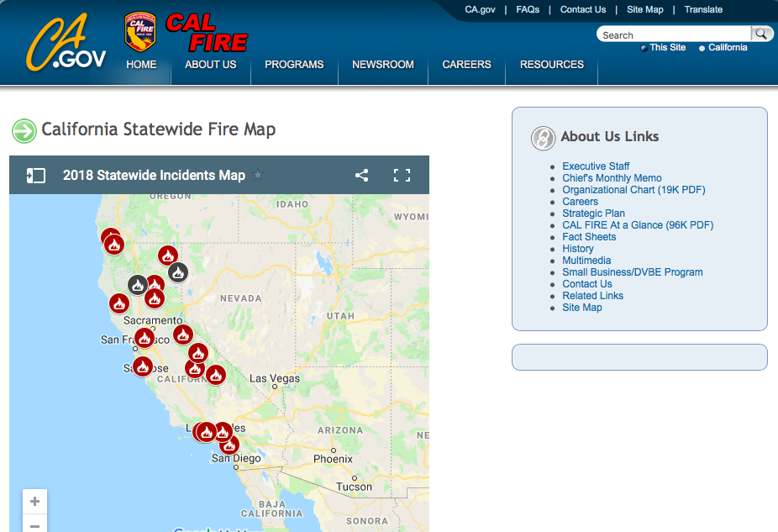Open the Strategic Plan link
This screenshot has width=778, height=532.
point(593,213)
